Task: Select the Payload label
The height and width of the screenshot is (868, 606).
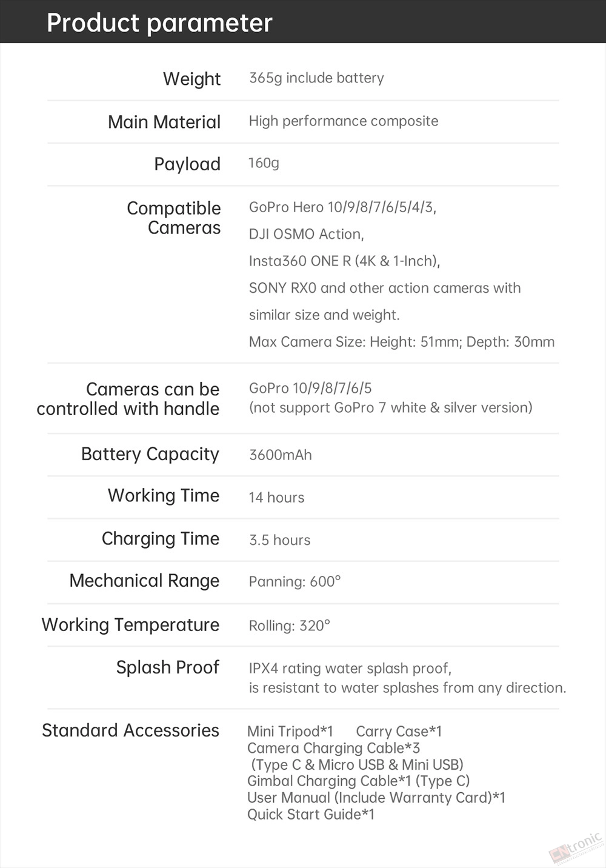Action: [x=187, y=164]
